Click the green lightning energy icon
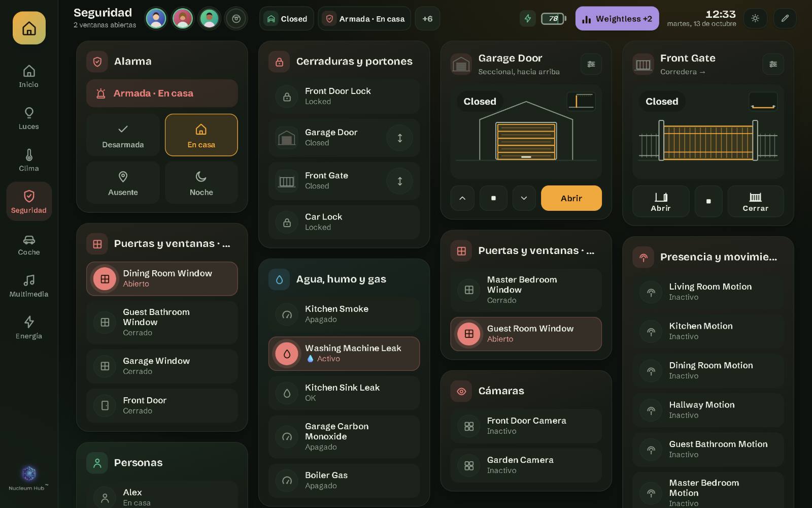 [x=528, y=19]
